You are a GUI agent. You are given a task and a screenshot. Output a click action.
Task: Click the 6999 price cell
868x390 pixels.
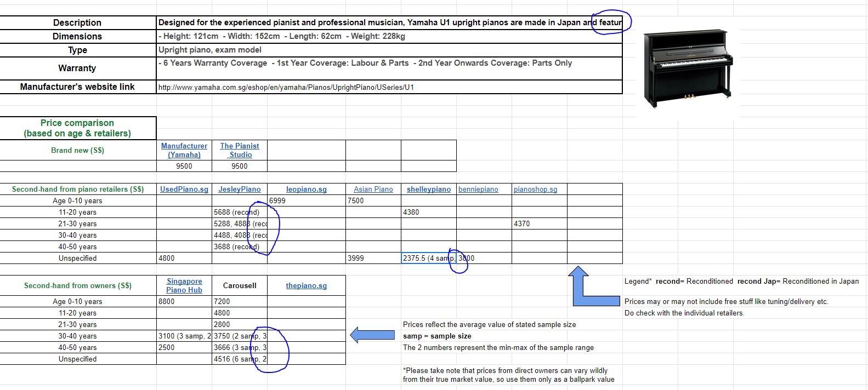tap(307, 200)
